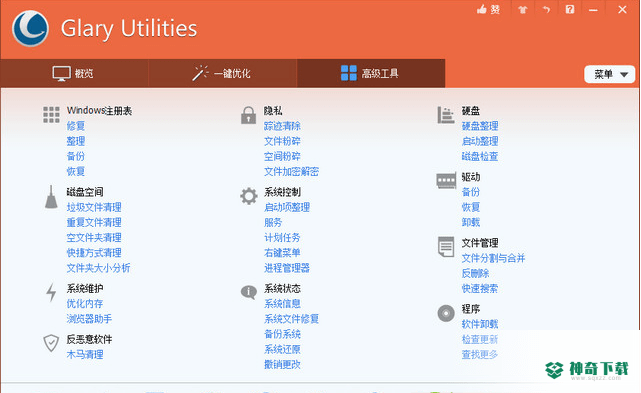Viewport: 641px width, 393px height.
Task: Click 恢复 under 驱动
Action: (471, 207)
